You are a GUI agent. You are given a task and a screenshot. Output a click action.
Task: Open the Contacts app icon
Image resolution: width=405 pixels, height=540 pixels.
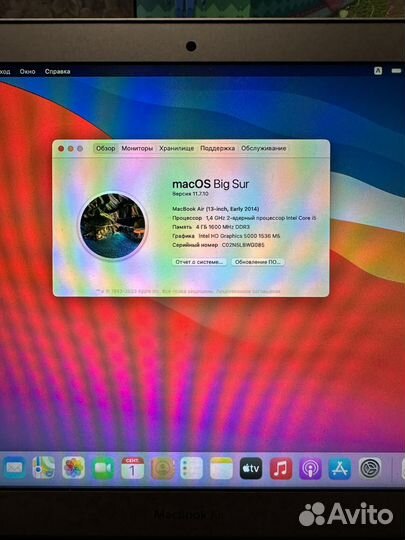162,468
